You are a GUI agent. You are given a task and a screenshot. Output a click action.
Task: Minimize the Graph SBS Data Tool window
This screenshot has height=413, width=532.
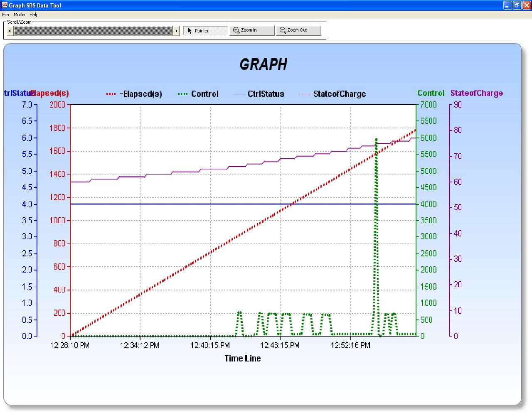tap(507, 5)
